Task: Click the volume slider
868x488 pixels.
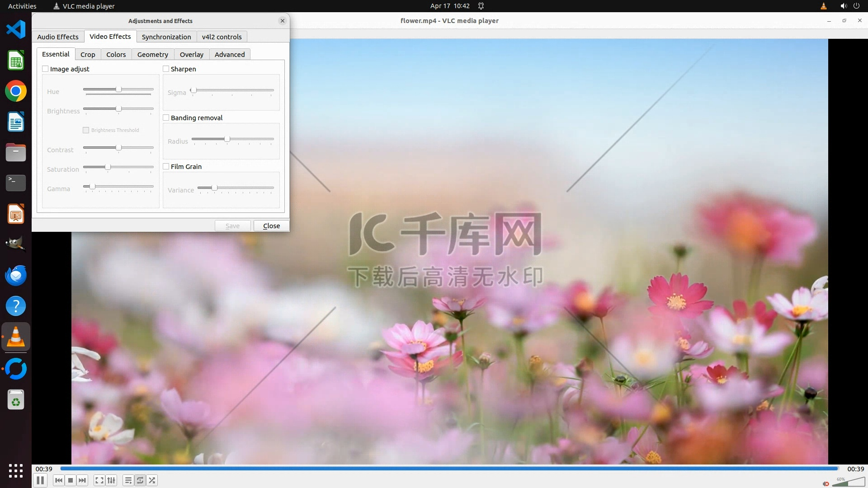Action: pyautogui.click(x=848, y=483)
